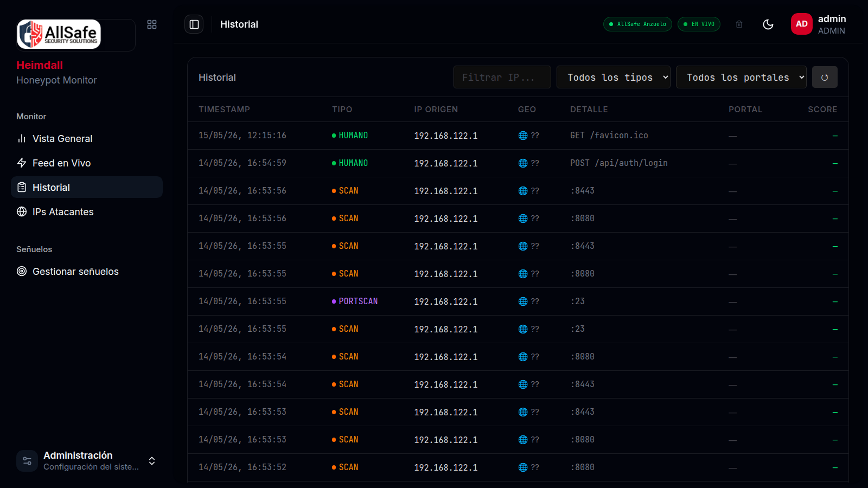Image resolution: width=868 pixels, height=488 pixels.
Task: Click the TIMESTAMP column header
Action: click(x=224, y=110)
